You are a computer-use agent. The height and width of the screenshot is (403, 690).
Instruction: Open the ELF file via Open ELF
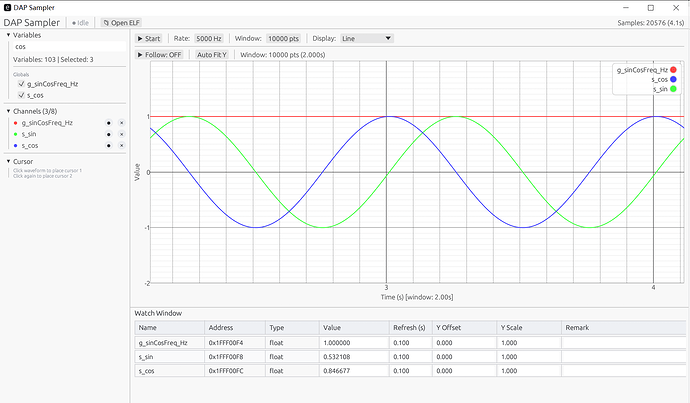click(x=121, y=23)
